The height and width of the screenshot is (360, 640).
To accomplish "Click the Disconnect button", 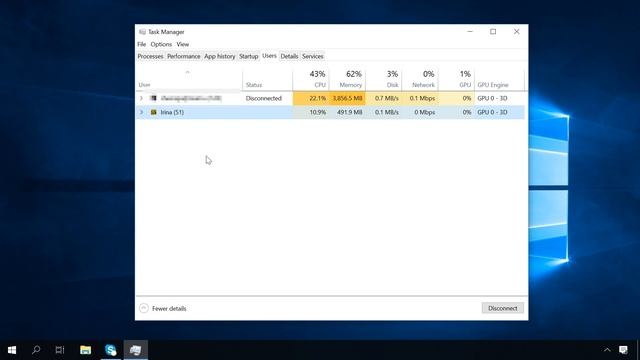I will [502, 308].
